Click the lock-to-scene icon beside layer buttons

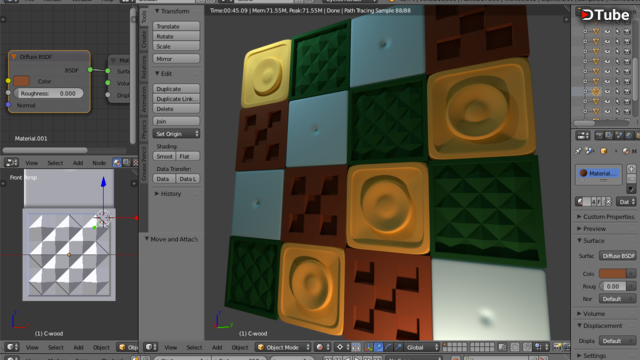pyautogui.click(x=502, y=347)
